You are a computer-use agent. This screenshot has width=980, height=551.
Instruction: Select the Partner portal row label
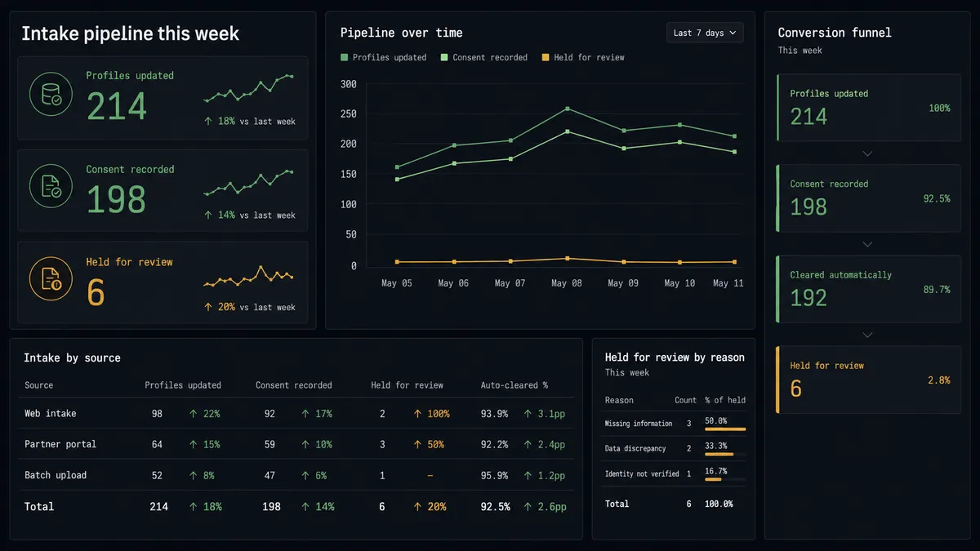coord(60,445)
